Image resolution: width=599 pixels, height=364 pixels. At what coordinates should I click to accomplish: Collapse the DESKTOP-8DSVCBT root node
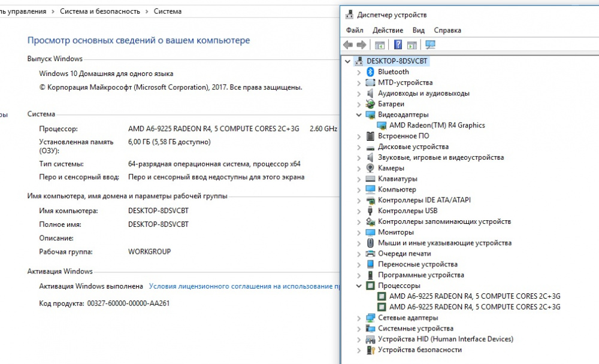pyautogui.click(x=347, y=61)
